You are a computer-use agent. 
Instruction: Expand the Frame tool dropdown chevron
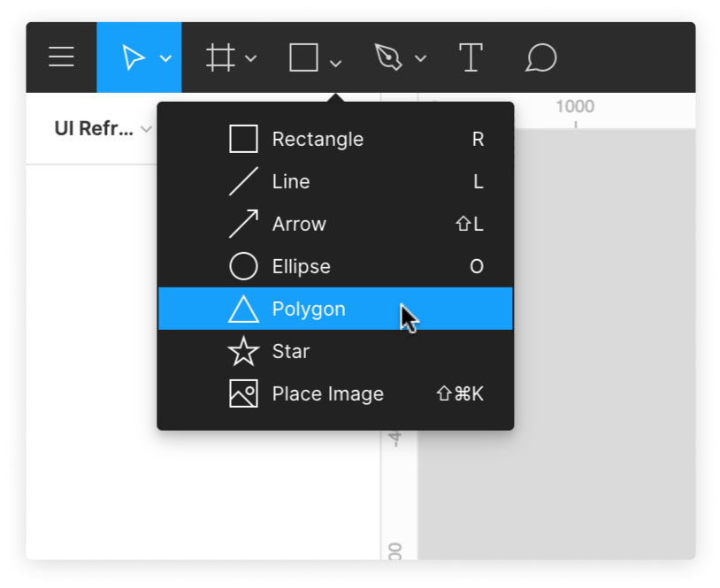(x=250, y=58)
